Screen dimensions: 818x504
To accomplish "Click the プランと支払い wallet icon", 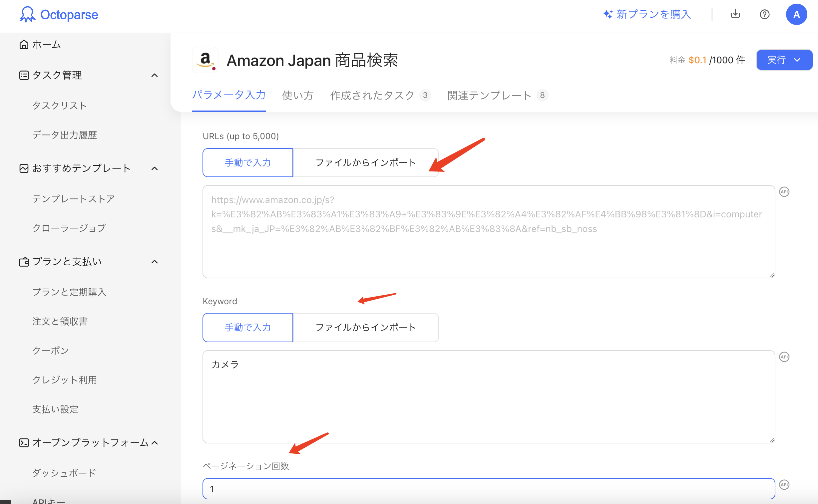I will (x=24, y=262).
